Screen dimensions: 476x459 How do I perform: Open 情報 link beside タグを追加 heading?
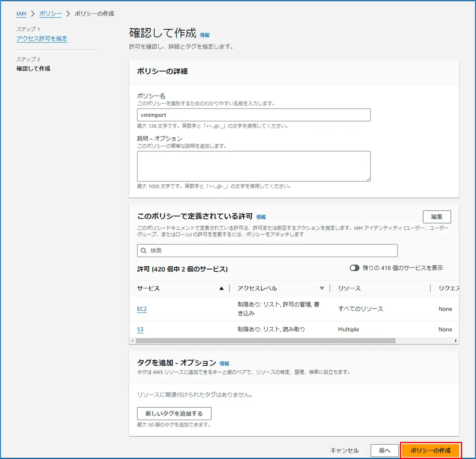coord(224,363)
